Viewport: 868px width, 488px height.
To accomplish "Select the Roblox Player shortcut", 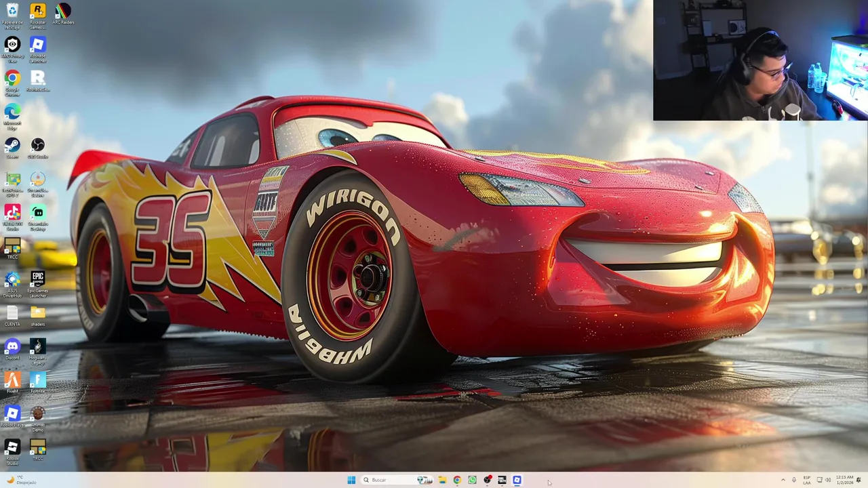I will coord(12,417).
